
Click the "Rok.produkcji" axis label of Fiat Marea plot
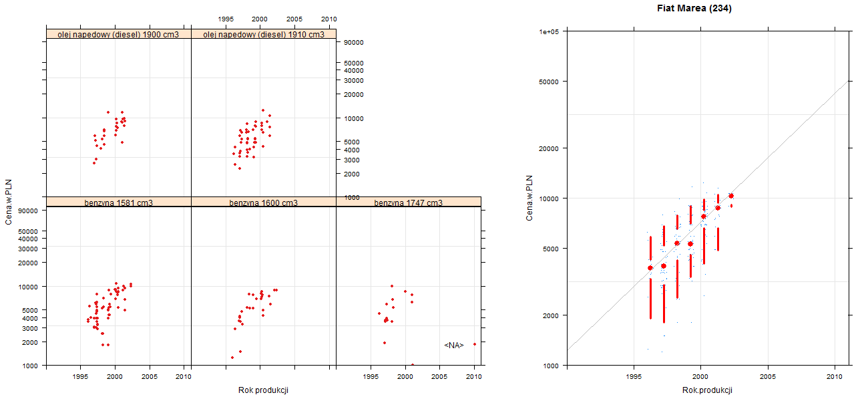tap(708, 390)
